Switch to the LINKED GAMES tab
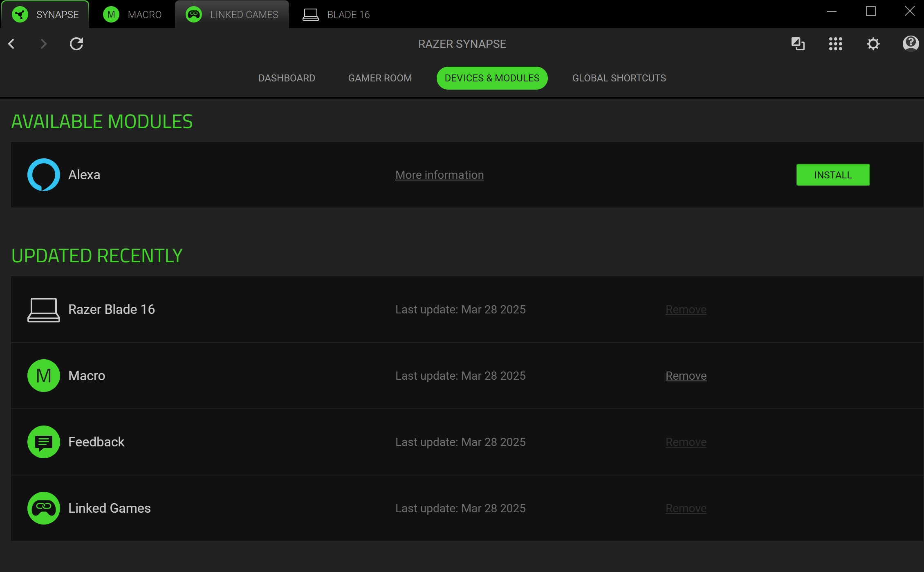Image resolution: width=924 pixels, height=572 pixels. [232, 15]
